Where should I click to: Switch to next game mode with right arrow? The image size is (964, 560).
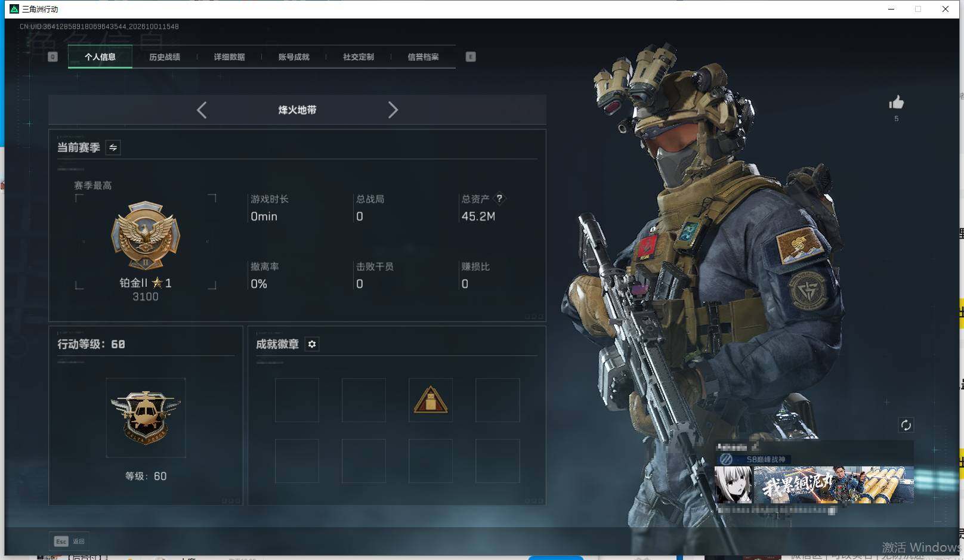pyautogui.click(x=393, y=110)
